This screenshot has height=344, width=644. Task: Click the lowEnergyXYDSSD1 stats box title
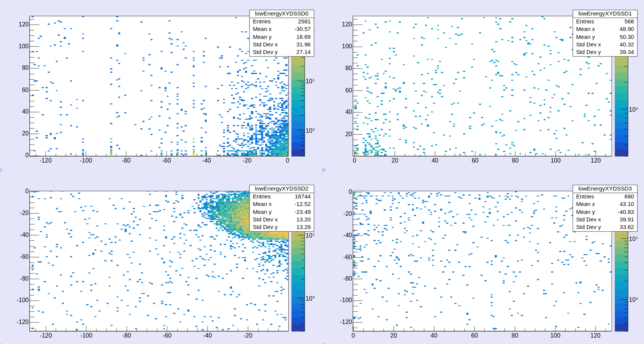tap(605, 14)
